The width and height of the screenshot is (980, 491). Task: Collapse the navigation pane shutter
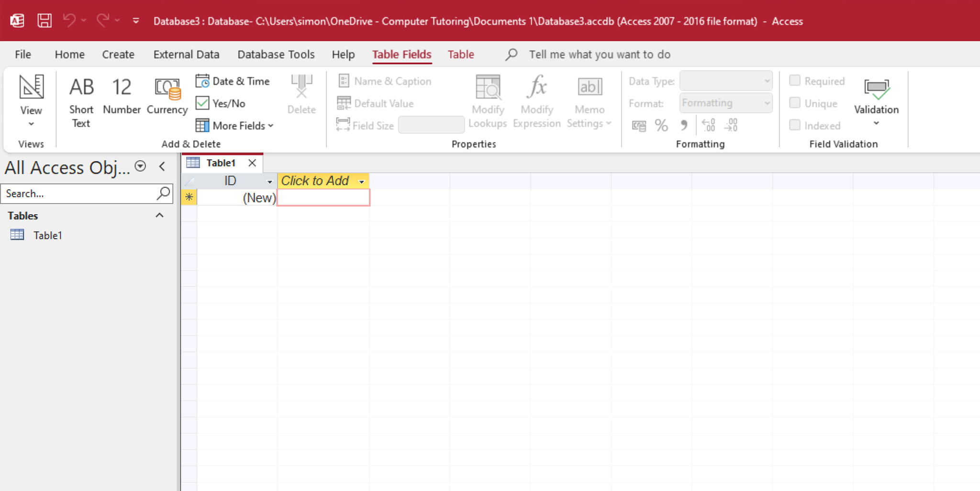click(162, 166)
